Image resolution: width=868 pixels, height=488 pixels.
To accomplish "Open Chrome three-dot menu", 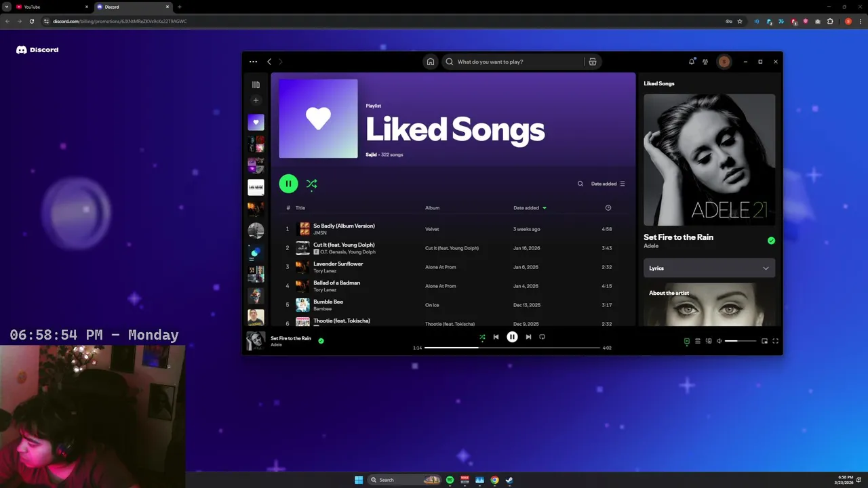I will (860, 21).
